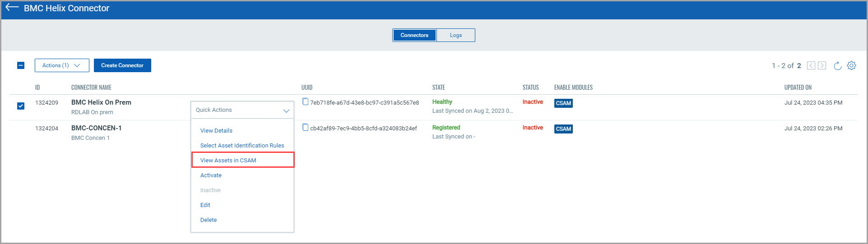
Task: Open table settings gear
Action: pos(851,65)
